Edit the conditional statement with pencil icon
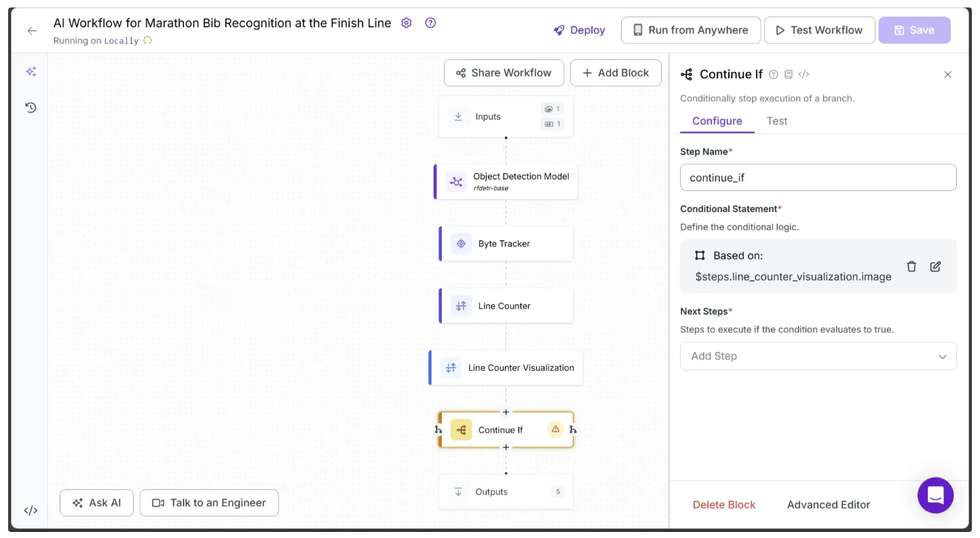Image resolution: width=980 pixels, height=538 pixels. [x=935, y=266]
